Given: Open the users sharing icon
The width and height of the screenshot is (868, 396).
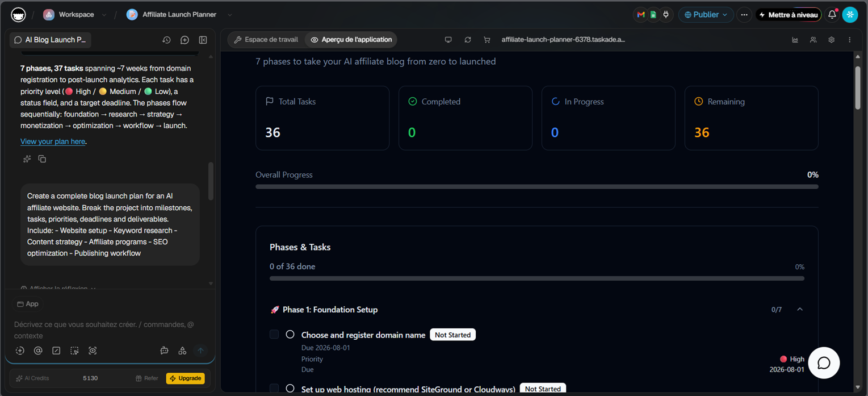Looking at the screenshot, I should coord(813,40).
